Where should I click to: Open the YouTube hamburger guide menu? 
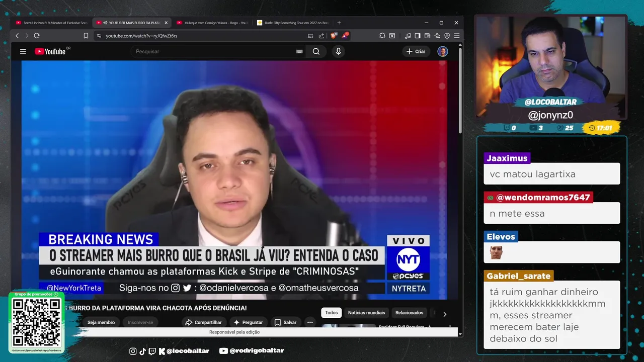point(23,51)
